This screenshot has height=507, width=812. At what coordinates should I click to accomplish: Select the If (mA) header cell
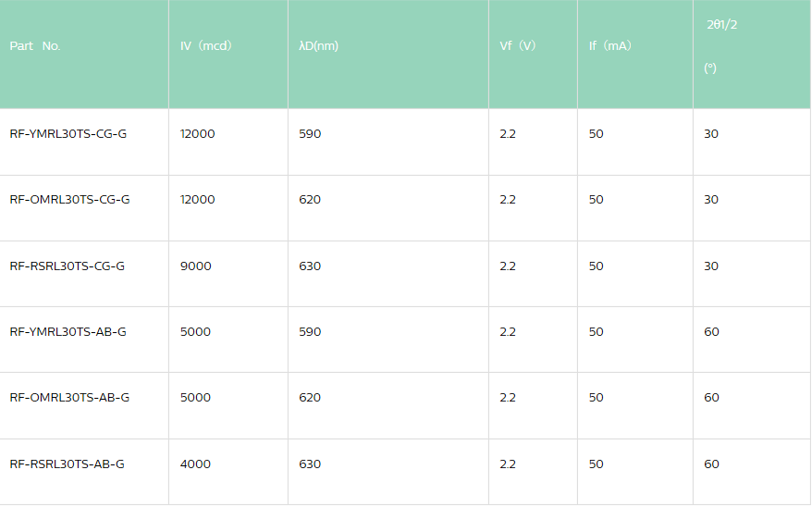tap(610, 46)
